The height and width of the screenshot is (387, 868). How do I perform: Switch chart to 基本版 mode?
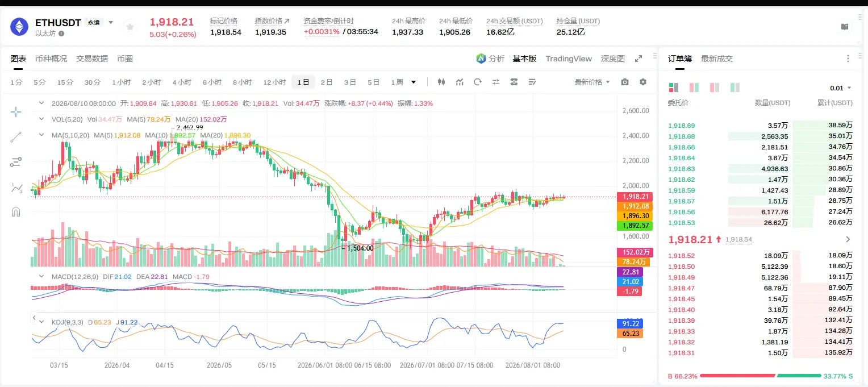pos(524,59)
